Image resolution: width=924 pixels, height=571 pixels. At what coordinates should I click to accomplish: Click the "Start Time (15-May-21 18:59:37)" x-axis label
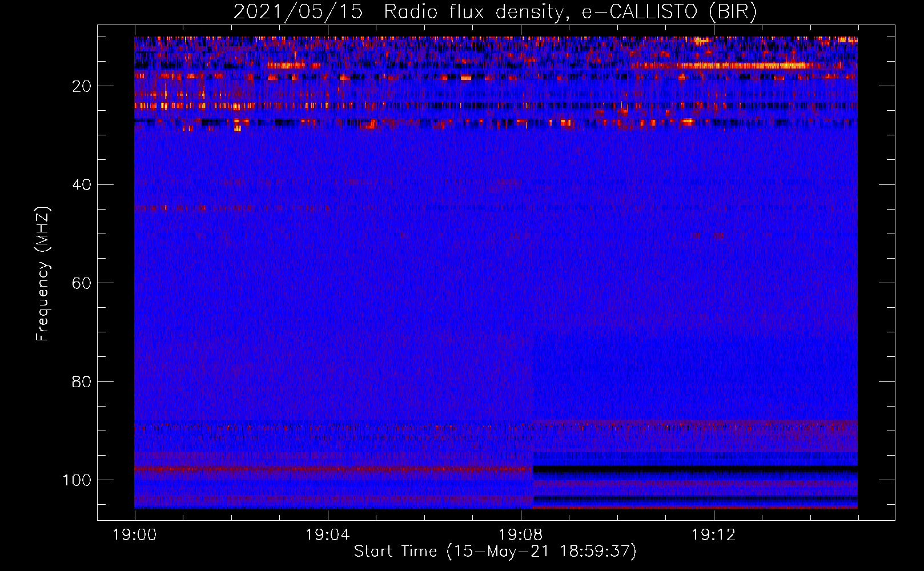pyautogui.click(x=495, y=552)
